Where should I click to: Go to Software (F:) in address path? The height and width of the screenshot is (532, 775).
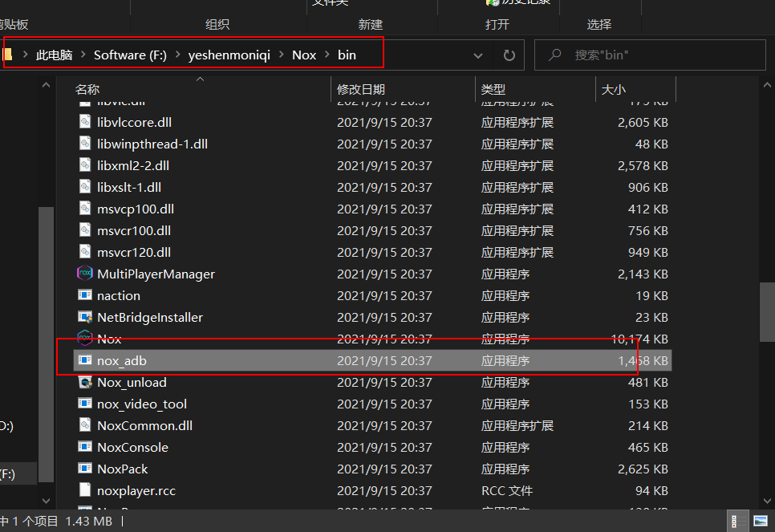pos(130,55)
